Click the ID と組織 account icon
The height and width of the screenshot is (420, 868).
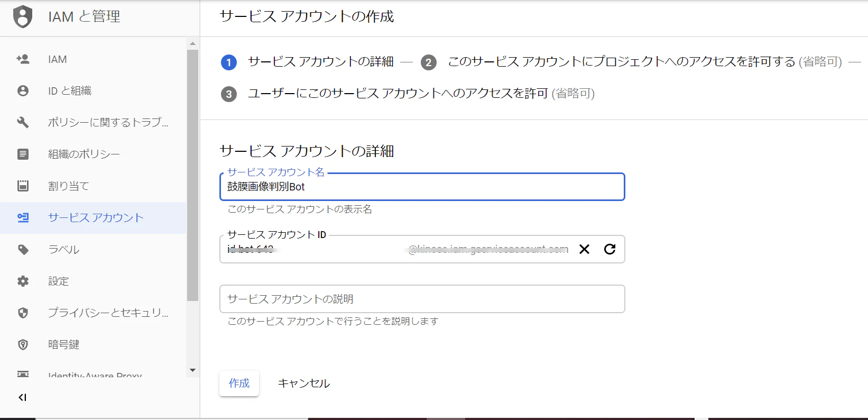coord(23,91)
